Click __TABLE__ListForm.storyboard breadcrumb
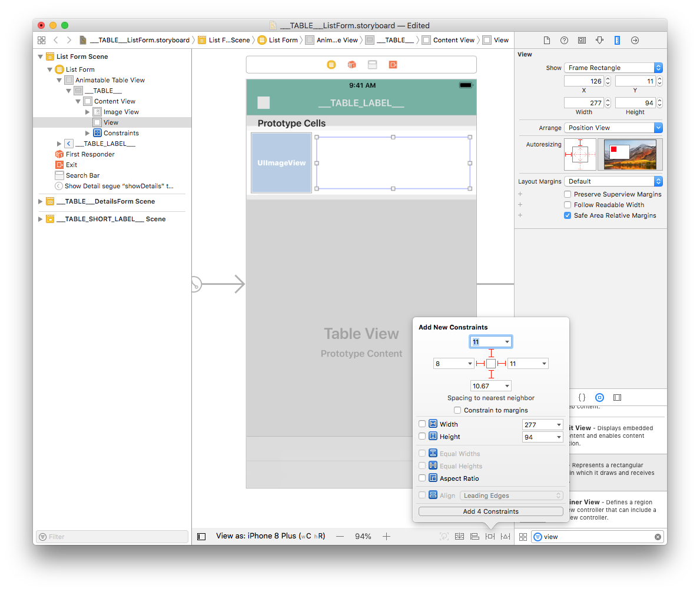Image resolution: width=700 pixels, height=592 pixels. tap(134, 40)
